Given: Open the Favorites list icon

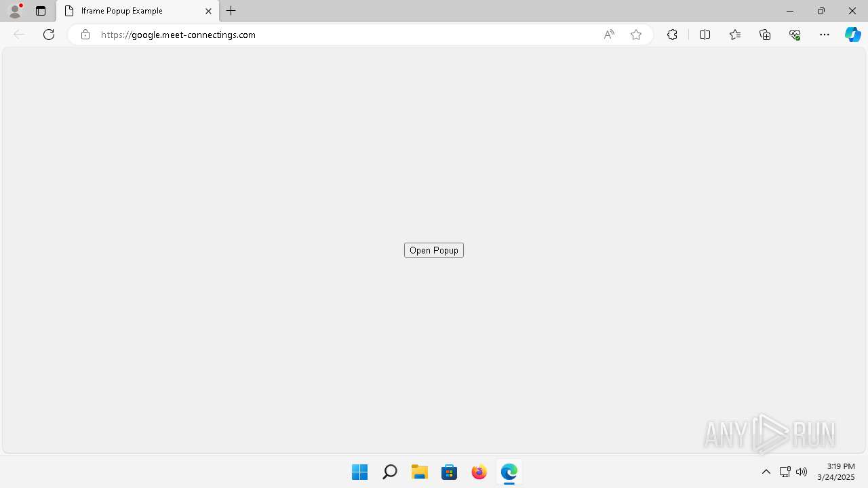Looking at the screenshot, I should tap(735, 35).
